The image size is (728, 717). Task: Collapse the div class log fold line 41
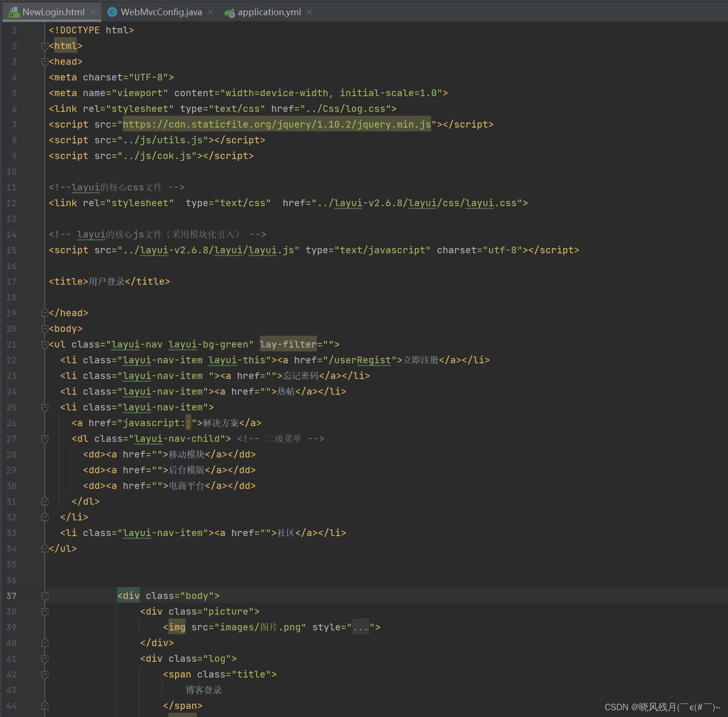click(45, 659)
